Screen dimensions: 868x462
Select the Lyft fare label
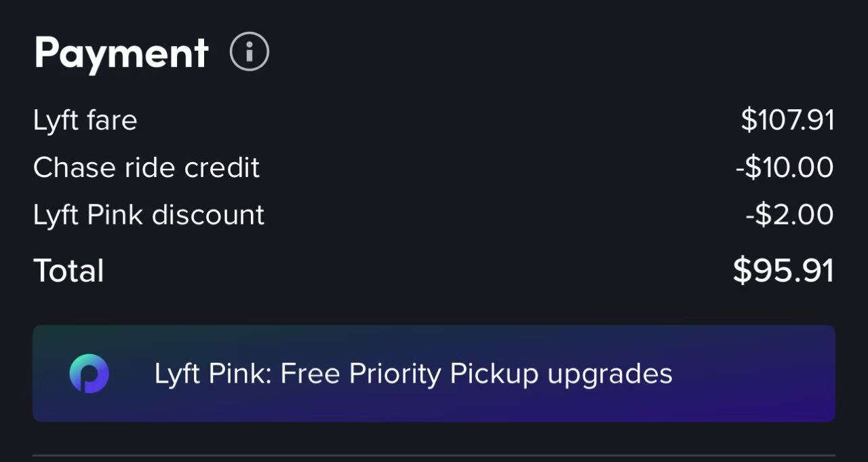coord(85,121)
